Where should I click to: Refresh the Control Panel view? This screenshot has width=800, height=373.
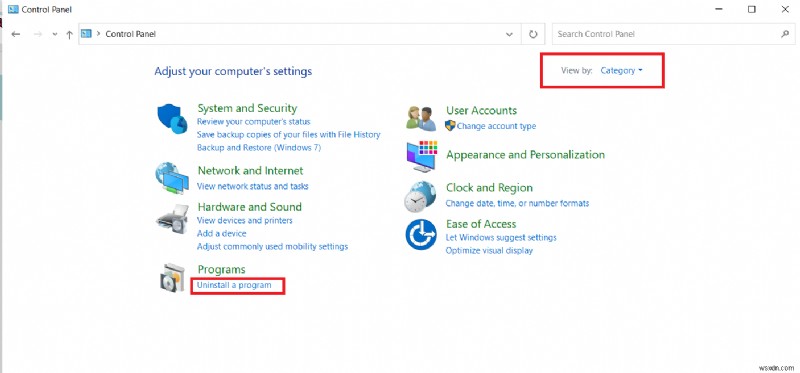(x=533, y=34)
